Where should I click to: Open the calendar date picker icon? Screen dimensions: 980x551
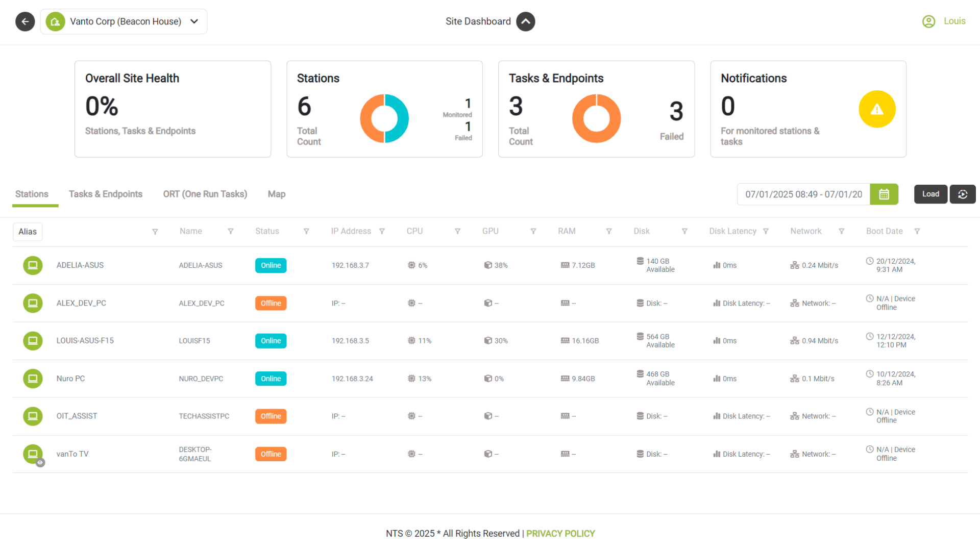pyautogui.click(x=884, y=194)
